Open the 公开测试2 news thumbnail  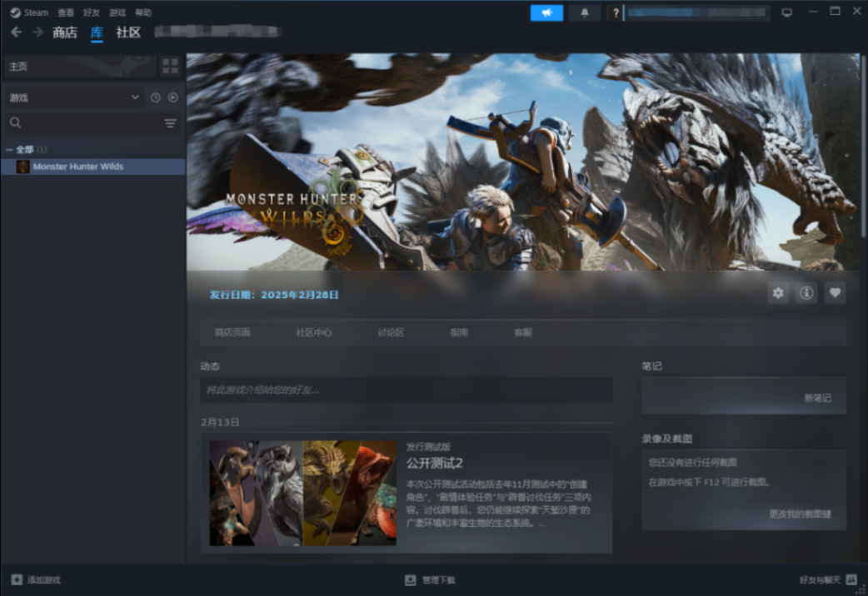(303, 493)
